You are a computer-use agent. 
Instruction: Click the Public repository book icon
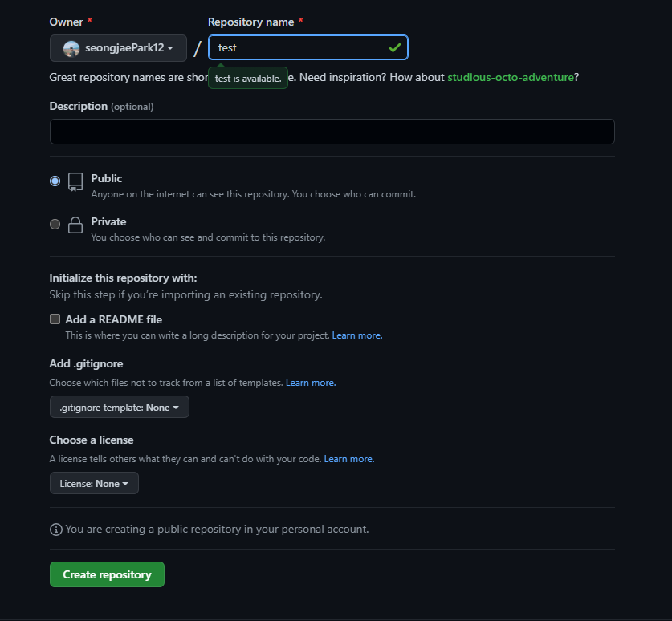(x=75, y=181)
